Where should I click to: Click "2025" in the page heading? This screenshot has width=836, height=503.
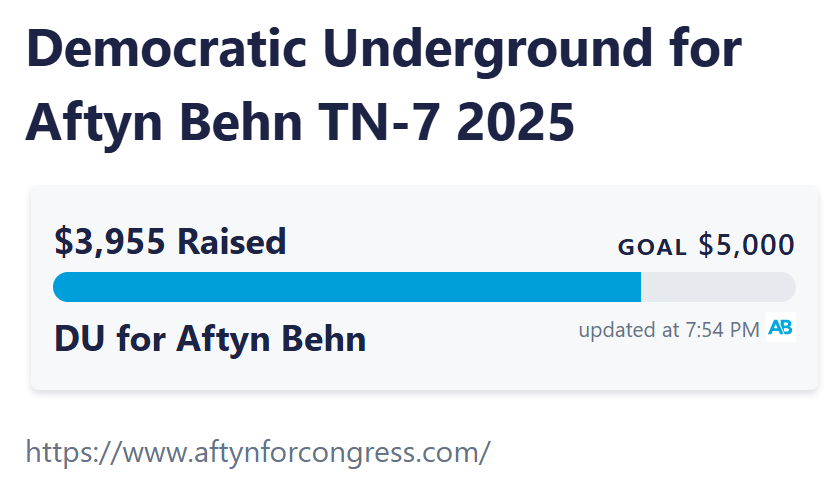(x=522, y=123)
